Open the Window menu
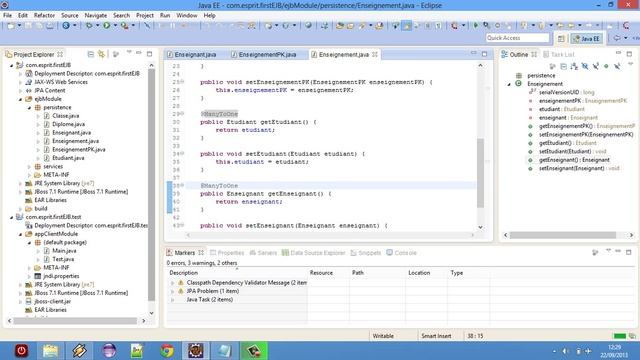 (187, 16)
